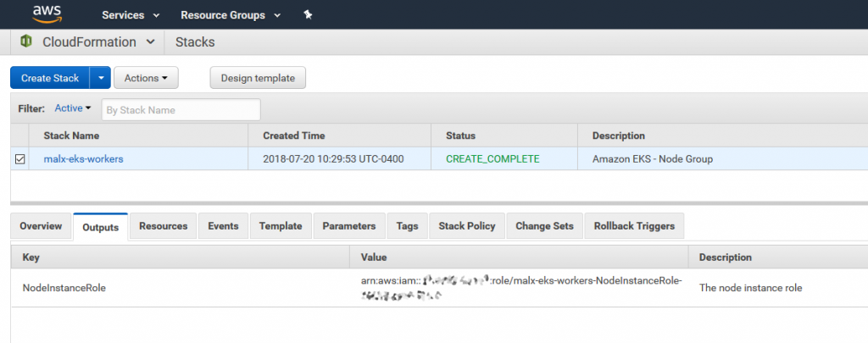Click the Amazon EKS - Node Group description
The height and width of the screenshot is (343, 868).
[x=653, y=158]
